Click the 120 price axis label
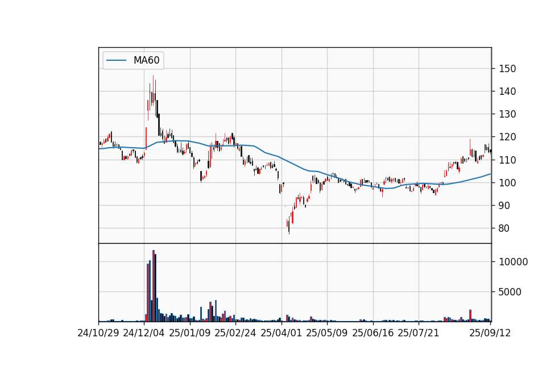Screen dimensions: 546x392 507,137
